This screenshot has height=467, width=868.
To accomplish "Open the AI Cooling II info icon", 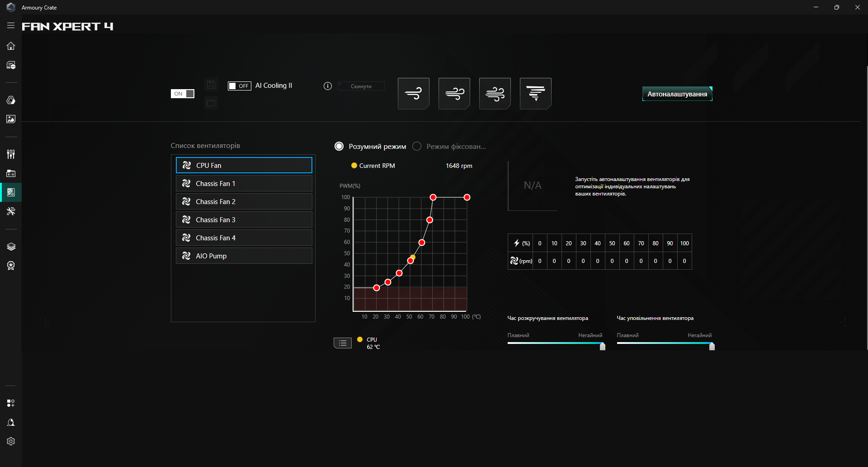I will coord(328,86).
